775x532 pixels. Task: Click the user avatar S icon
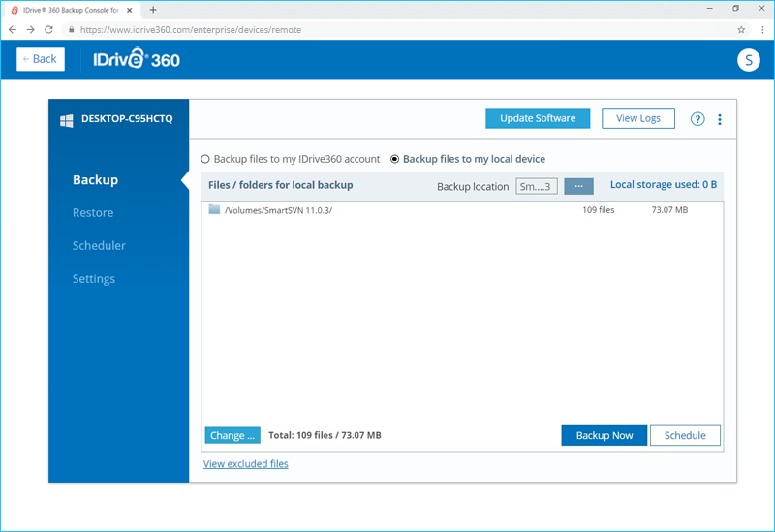pyautogui.click(x=748, y=59)
